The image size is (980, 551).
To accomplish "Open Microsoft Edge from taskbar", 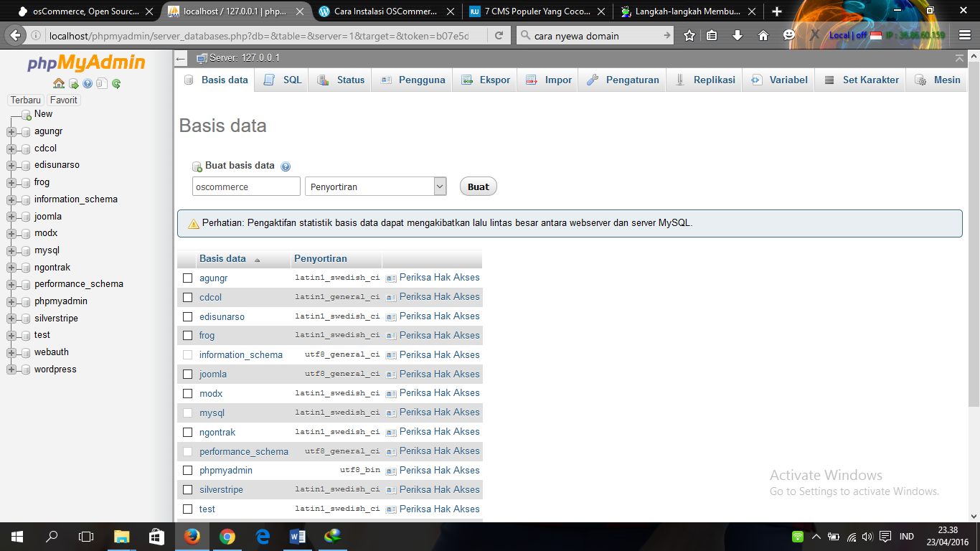I will pos(262,536).
